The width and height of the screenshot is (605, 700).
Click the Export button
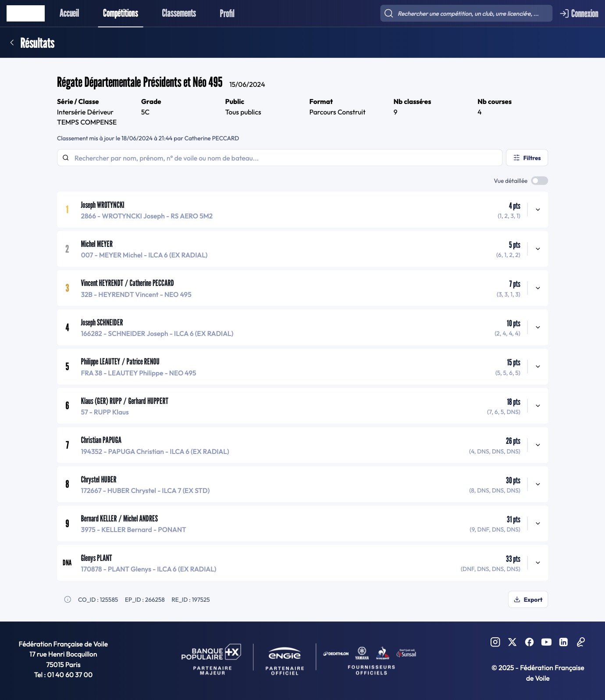point(528,600)
